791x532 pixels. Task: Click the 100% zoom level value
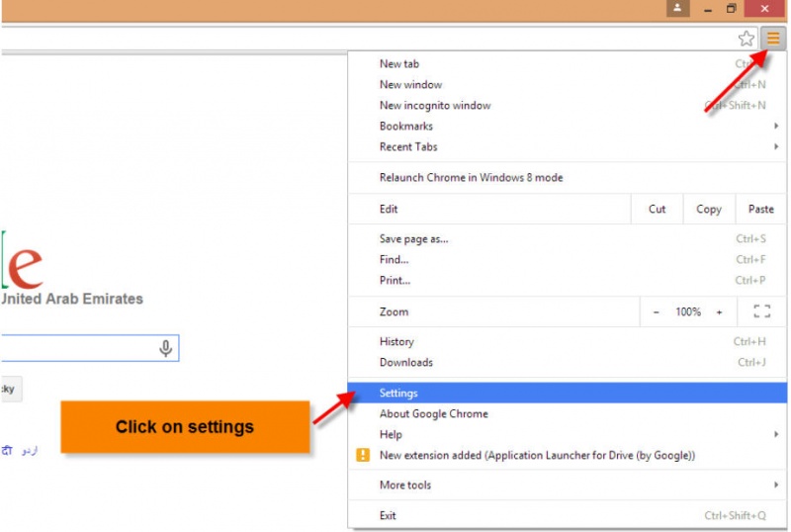click(x=688, y=311)
